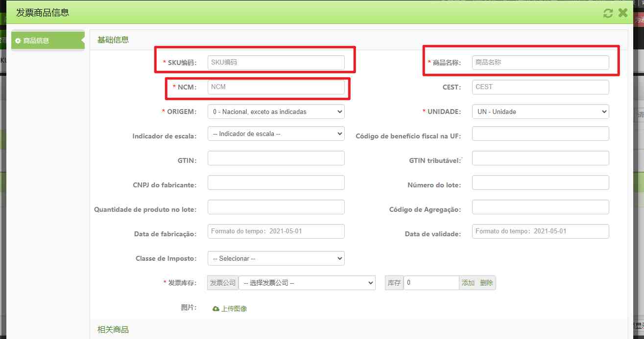The height and width of the screenshot is (339, 644).
Task: Click the refresh icon in dialog header
Action: (x=608, y=13)
